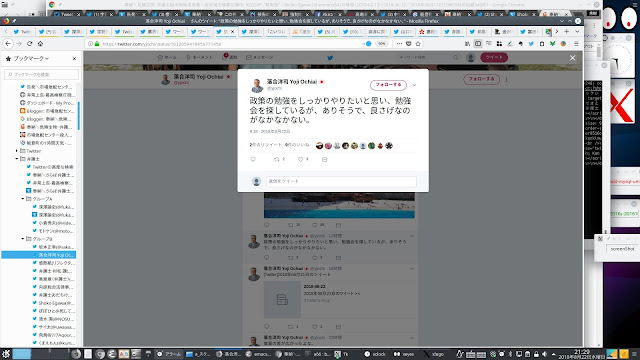Expand the Twitter bookmark folder
640x360 pixels.
coord(17,151)
